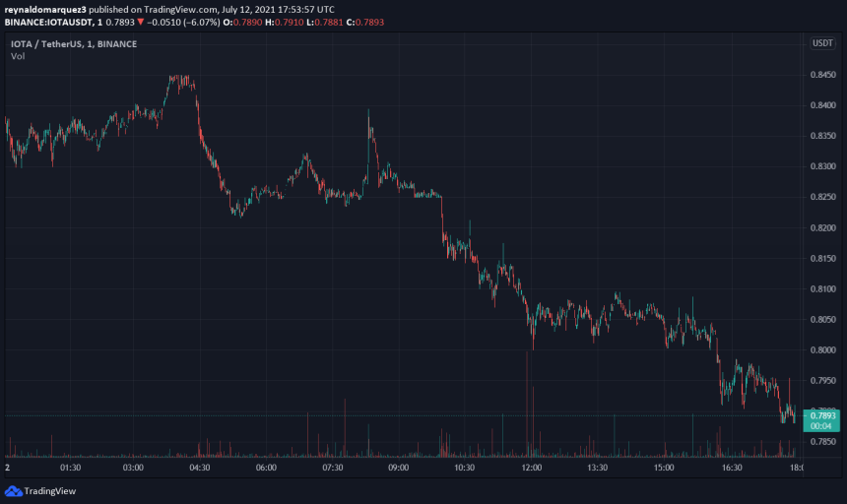Click the 0.8000 price axis label
Image resolution: width=847 pixels, height=504 pixels.
click(822, 350)
